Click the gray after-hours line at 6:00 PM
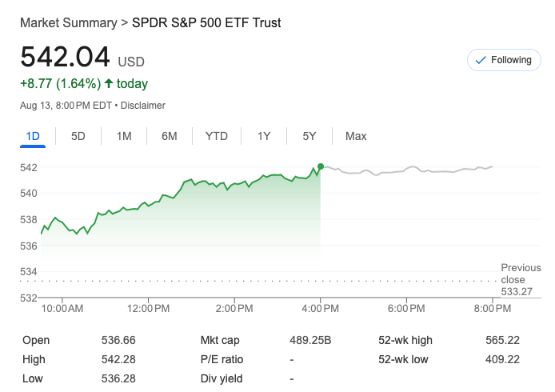Viewport: 555px width, 392px height. pos(406,170)
